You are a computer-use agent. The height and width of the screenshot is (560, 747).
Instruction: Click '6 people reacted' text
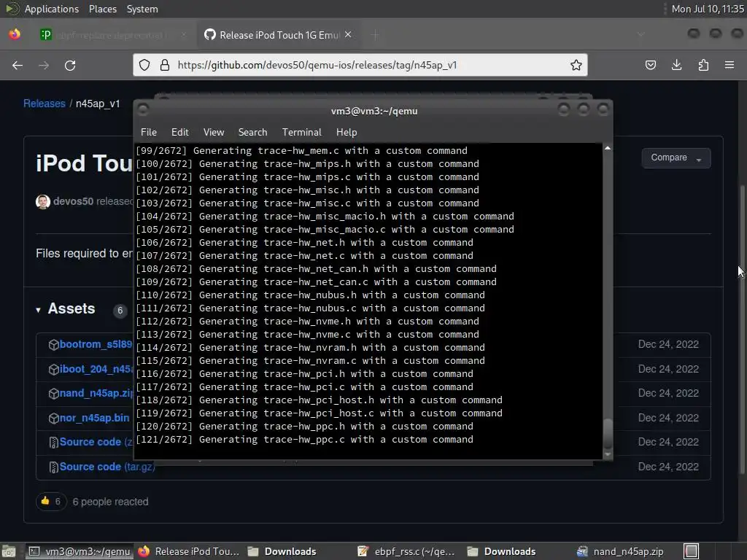(x=110, y=502)
